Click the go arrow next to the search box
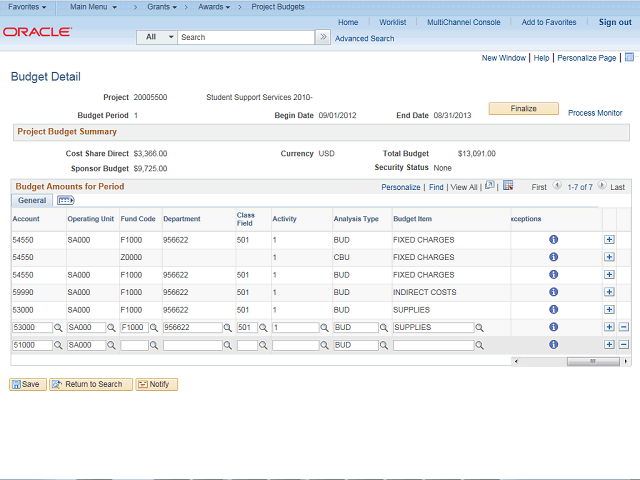This screenshot has height=480, width=640. pyautogui.click(x=323, y=37)
